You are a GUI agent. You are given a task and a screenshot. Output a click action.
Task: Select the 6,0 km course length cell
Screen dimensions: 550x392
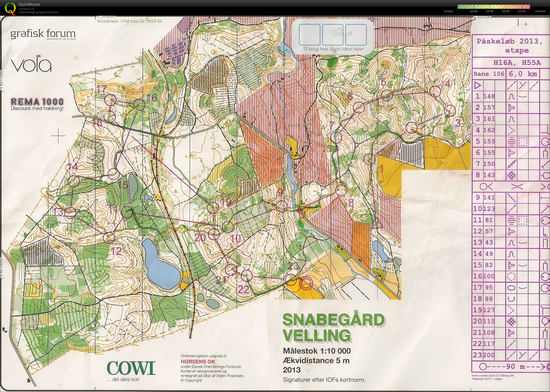[x=523, y=74]
